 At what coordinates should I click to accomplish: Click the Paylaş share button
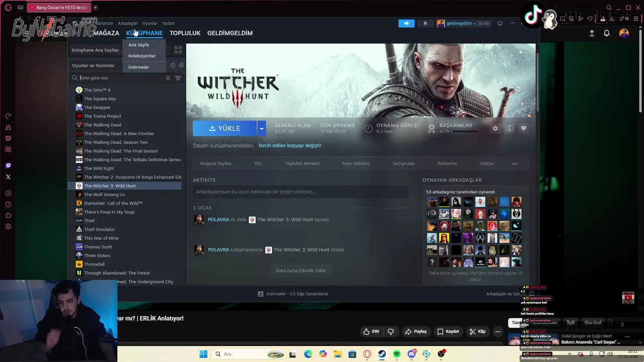416,331
